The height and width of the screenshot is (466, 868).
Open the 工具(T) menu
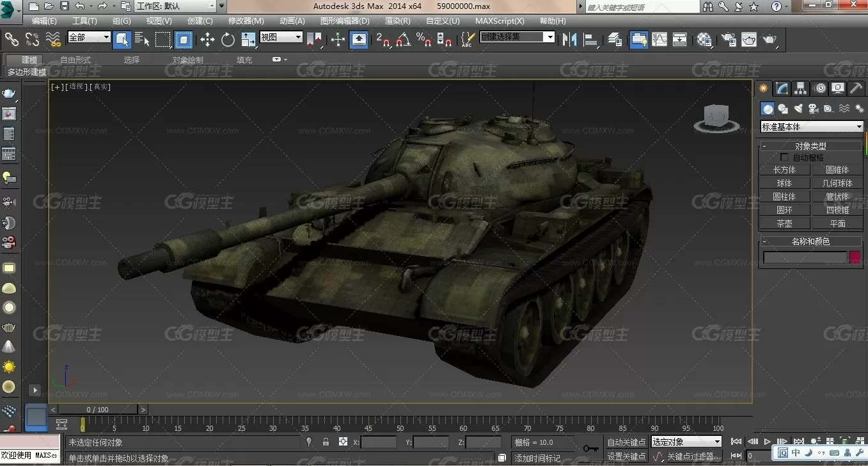point(84,21)
